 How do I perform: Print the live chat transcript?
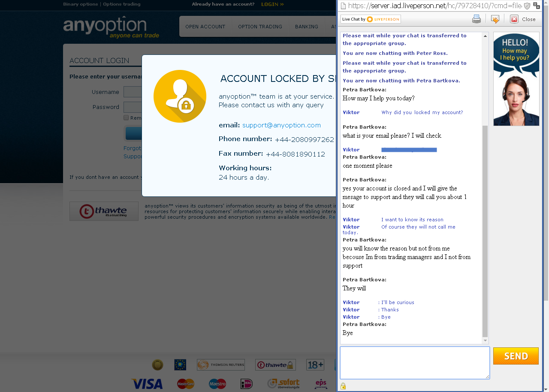coord(477,19)
